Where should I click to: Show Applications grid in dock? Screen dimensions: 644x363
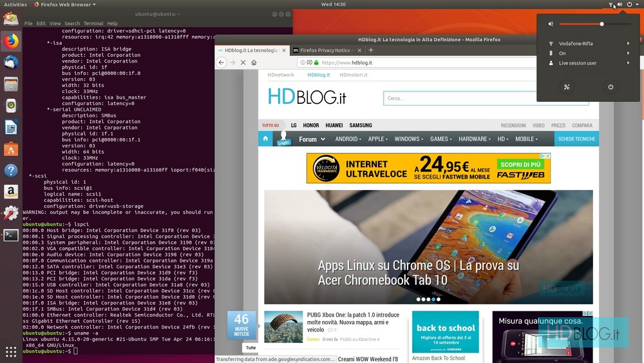pyautogui.click(x=11, y=351)
